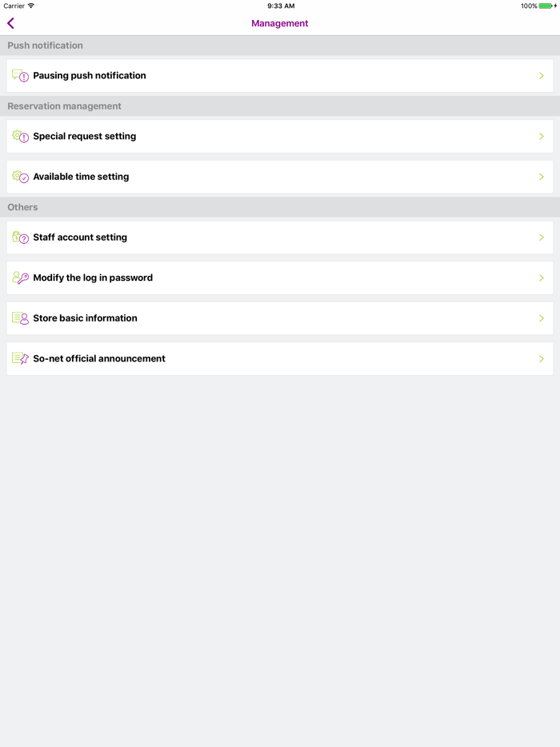
Task: Click the gear exclamation icon for Special request setting
Action: point(18,136)
